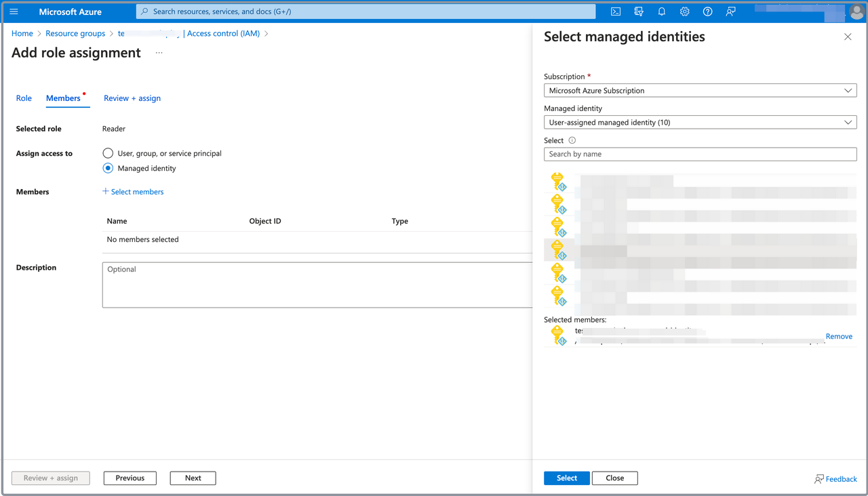Click the first managed identity key icon
The height and width of the screenshot is (496, 868).
coord(557,181)
